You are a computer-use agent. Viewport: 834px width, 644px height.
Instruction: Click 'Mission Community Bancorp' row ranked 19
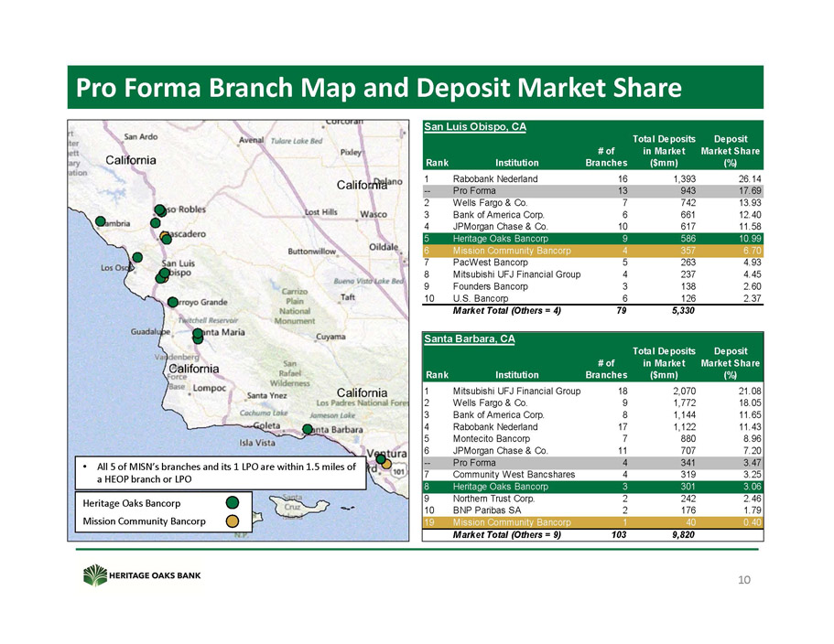coord(592,522)
